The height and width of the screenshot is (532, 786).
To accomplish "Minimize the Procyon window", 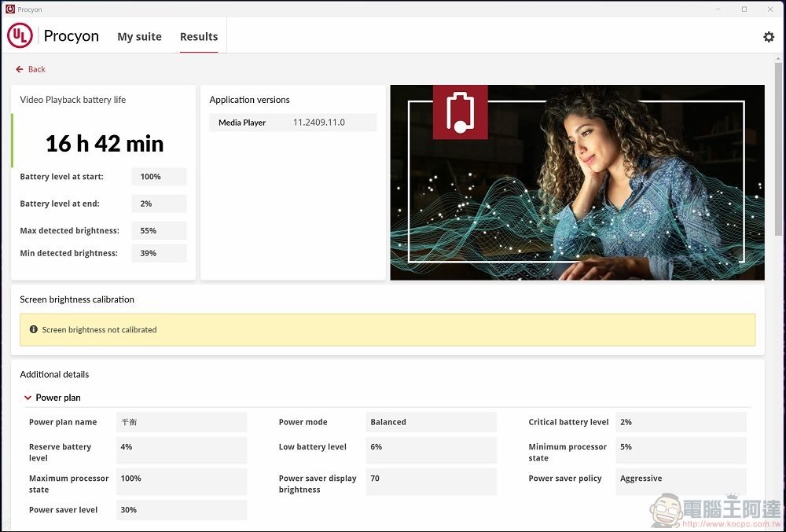I will (718, 9).
